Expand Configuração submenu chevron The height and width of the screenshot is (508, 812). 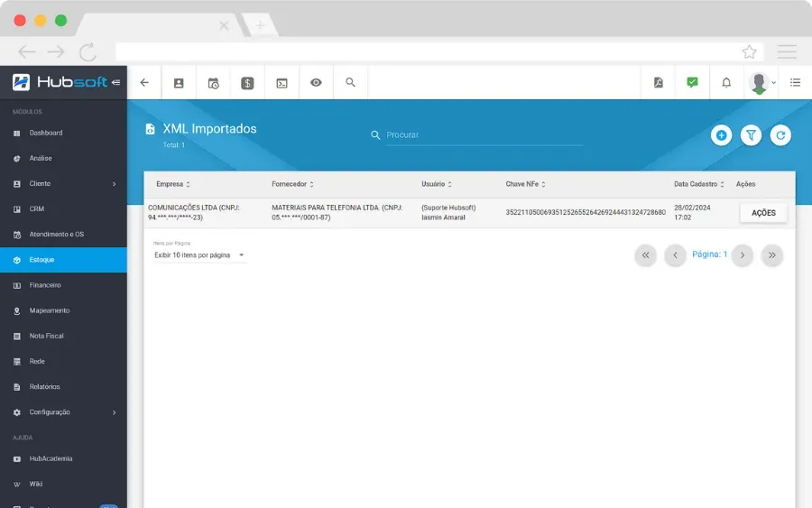pos(114,412)
